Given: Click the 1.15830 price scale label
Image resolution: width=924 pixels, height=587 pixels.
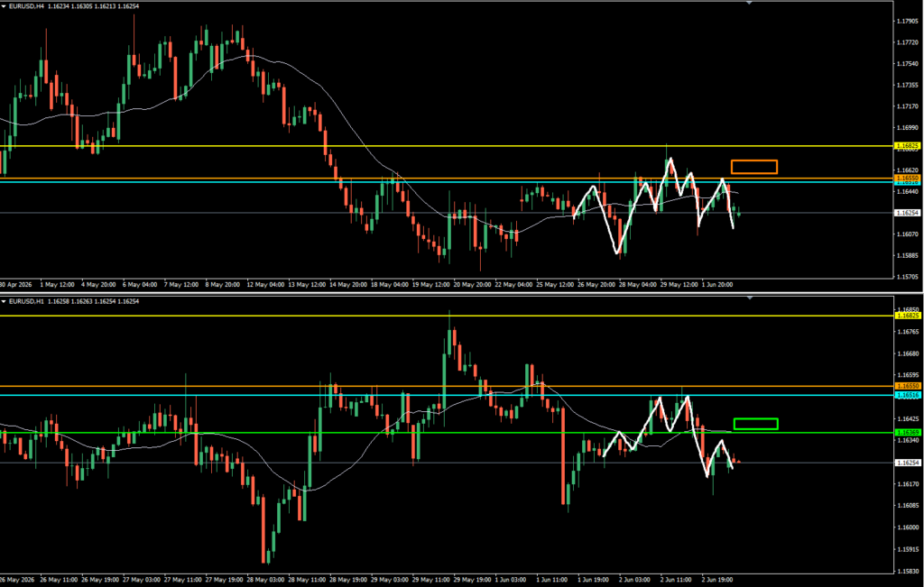Looking at the screenshot, I should (908, 572).
